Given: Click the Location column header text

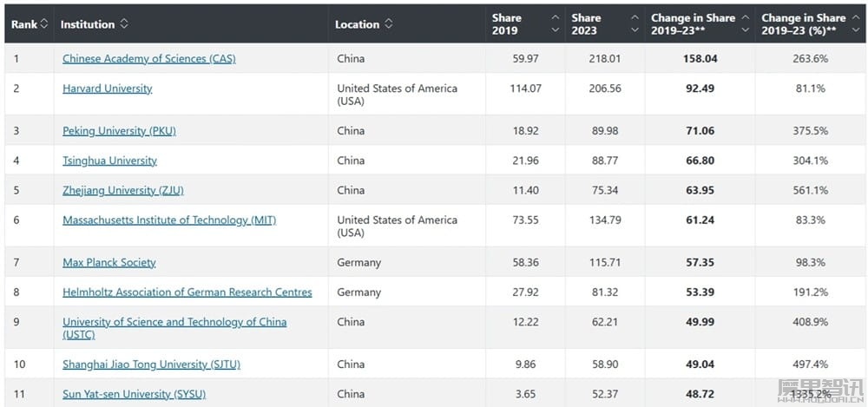Looking at the screenshot, I should click(x=357, y=24).
